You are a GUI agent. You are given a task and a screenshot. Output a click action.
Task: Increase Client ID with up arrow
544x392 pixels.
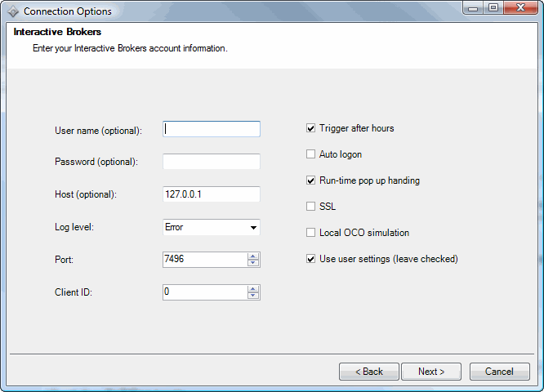[x=253, y=289]
